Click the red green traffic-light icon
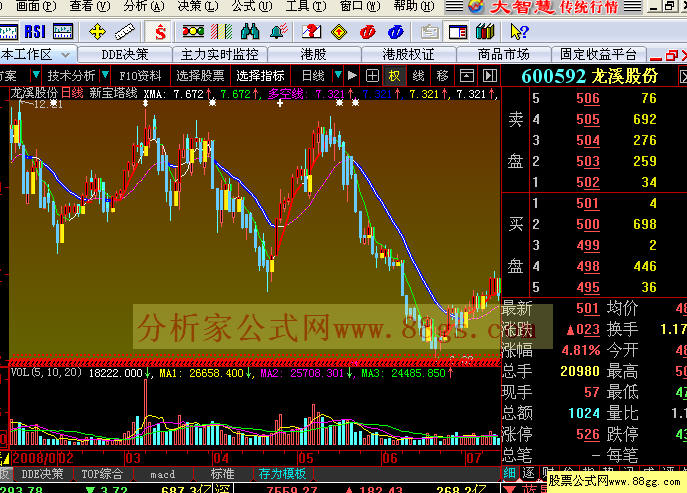The image size is (687, 493). tap(193, 32)
